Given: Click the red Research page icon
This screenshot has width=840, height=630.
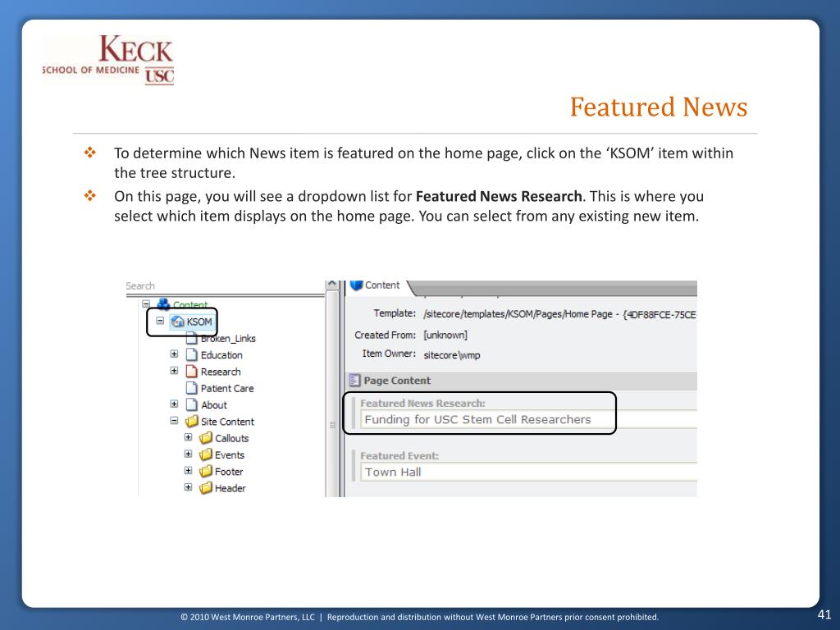Looking at the screenshot, I should [x=192, y=372].
